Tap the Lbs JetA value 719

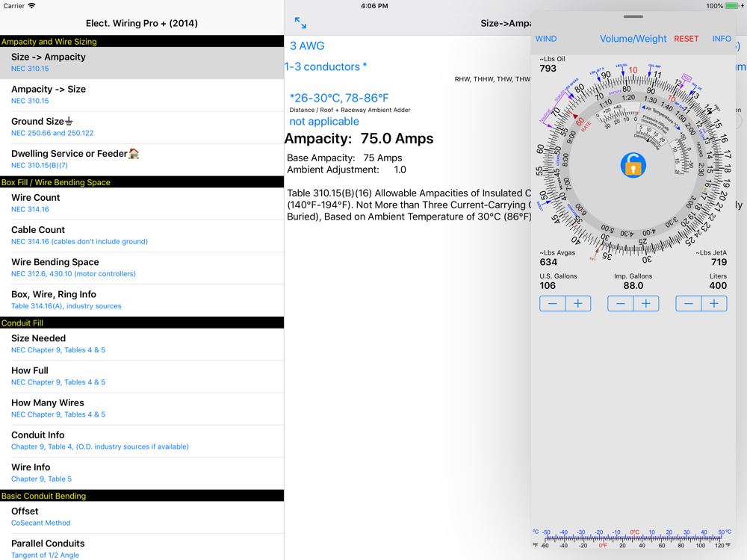click(719, 262)
